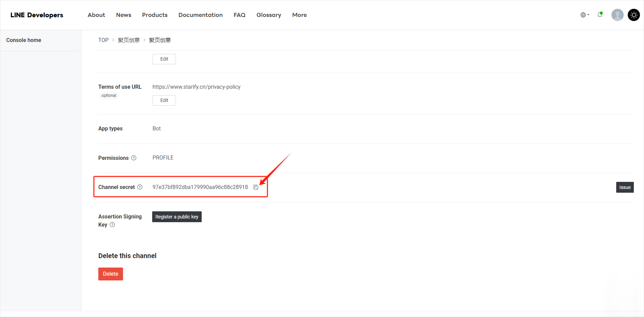Viewport: 644px width, 317px height.
Task: Open Permissions help tooltip
Action: tap(134, 158)
